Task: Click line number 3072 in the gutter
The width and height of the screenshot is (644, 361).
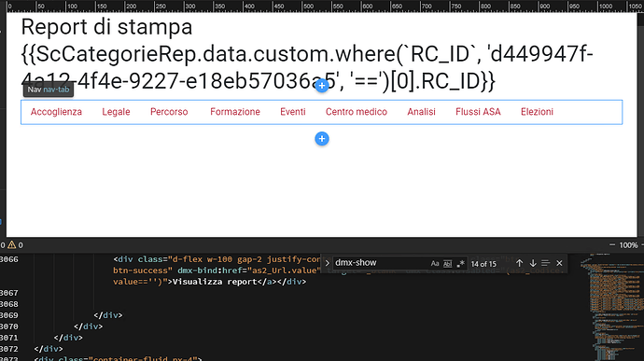Action: 9,349
